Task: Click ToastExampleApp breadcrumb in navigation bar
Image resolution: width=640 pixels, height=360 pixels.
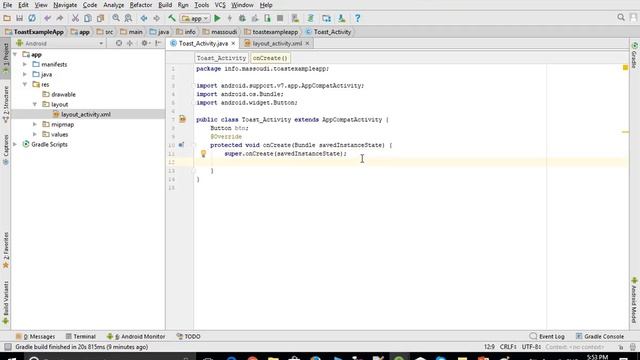Action: pyautogui.click(x=35, y=32)
